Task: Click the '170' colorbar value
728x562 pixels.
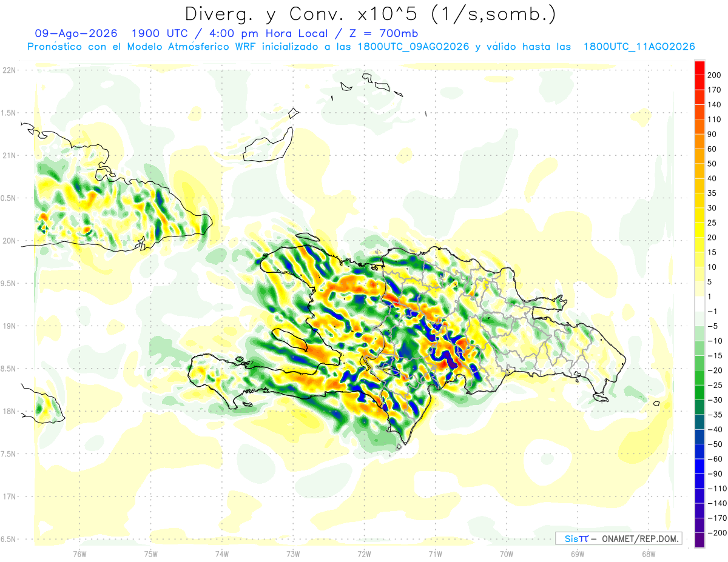Action: (x=714, y=90)
